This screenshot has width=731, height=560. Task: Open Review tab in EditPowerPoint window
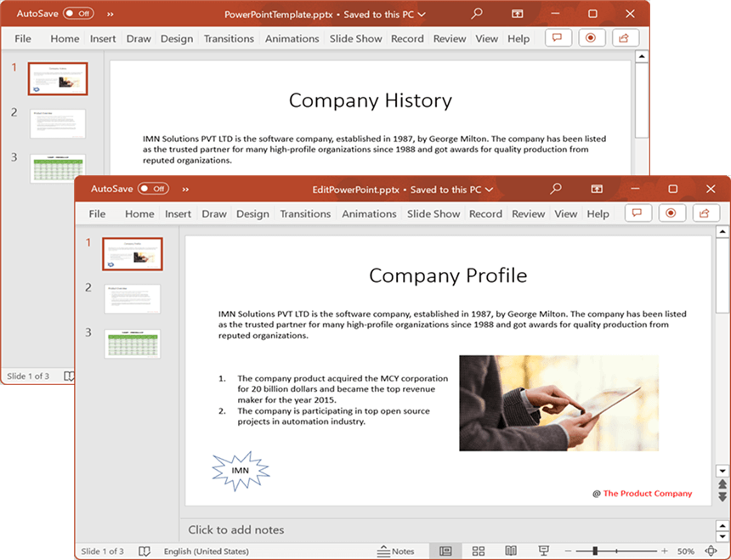pos(528,214)
